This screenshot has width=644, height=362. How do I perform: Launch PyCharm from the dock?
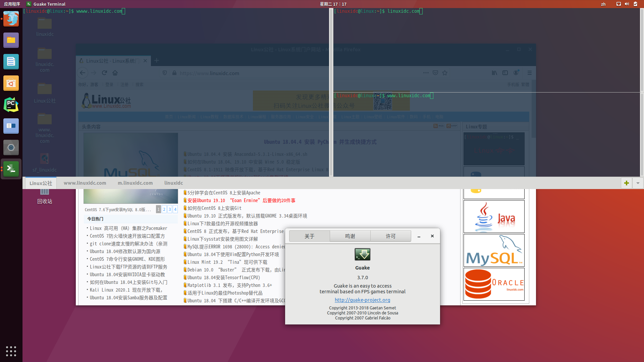(11, 105)
